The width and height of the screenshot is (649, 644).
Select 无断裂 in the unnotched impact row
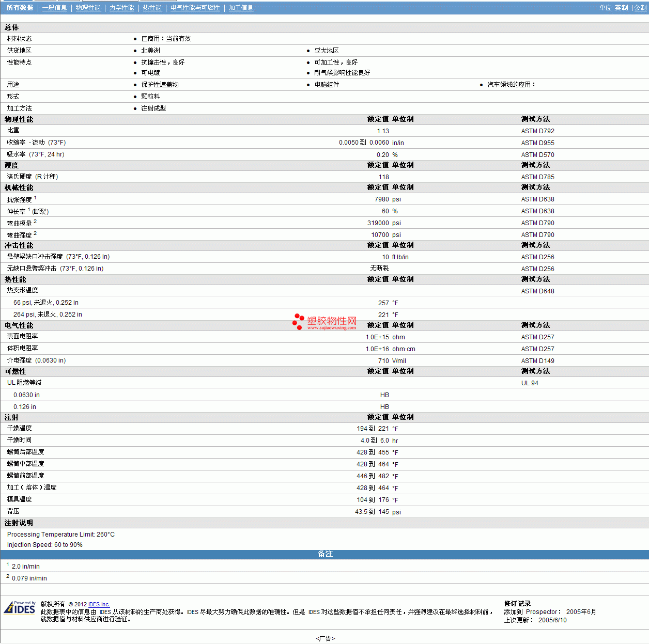[379, 268]
